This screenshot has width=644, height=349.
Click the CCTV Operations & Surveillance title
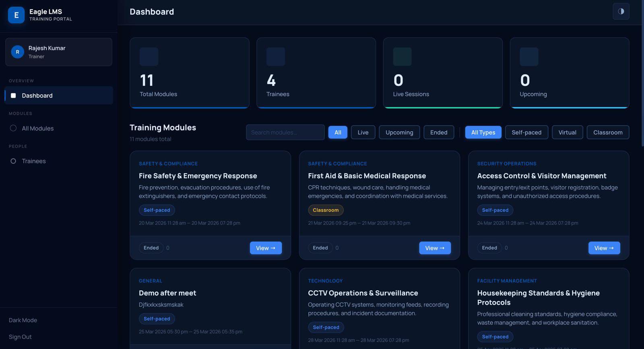[x=363, y=293]
